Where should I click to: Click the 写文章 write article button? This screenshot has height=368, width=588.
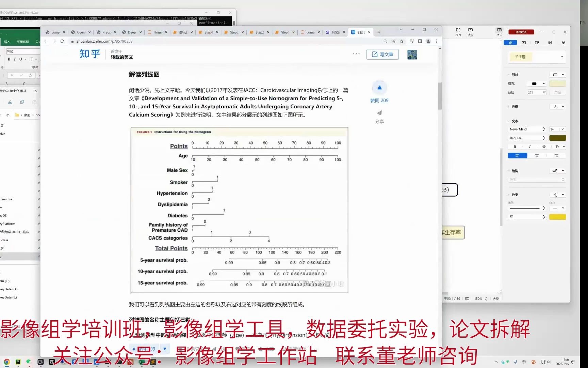[x=382, y=54]
